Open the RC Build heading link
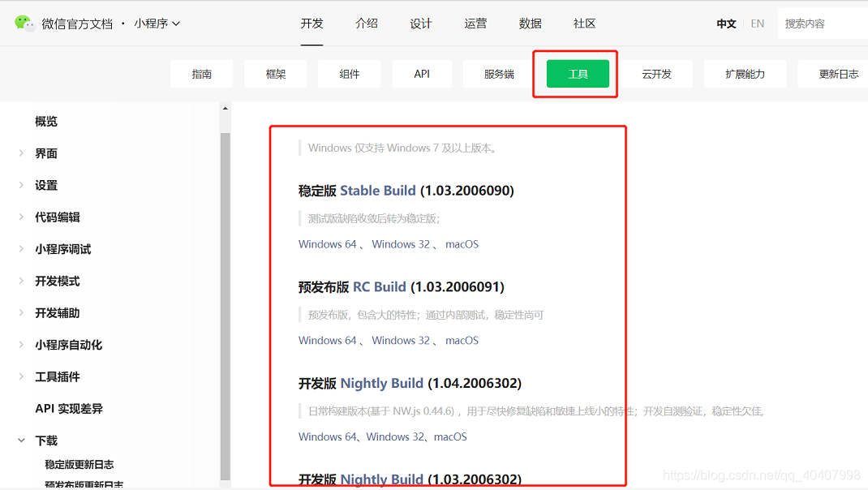Viewport: 868px width, 490px height. pos(379,287)
